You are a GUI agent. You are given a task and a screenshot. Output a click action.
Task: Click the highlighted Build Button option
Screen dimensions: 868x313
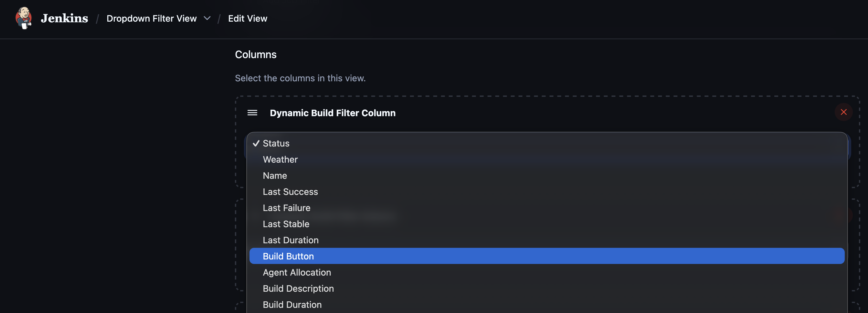tap(288, 256)
